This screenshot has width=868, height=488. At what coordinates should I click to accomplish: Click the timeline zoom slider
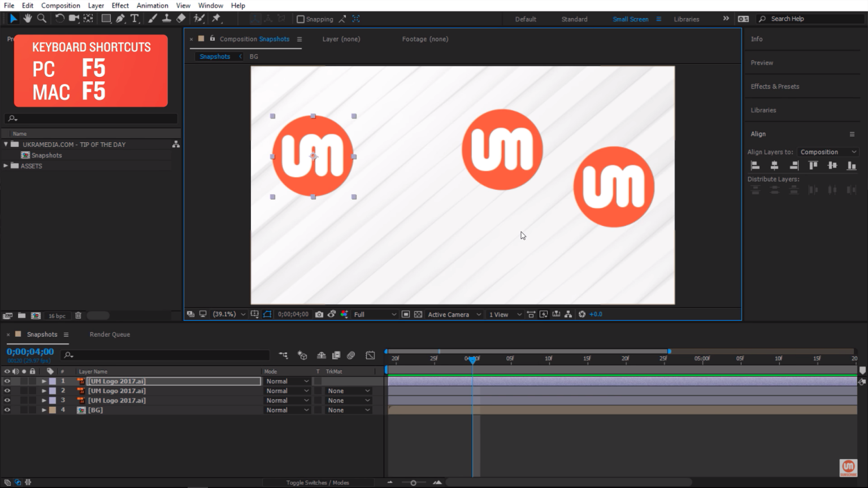coord(413,482)
